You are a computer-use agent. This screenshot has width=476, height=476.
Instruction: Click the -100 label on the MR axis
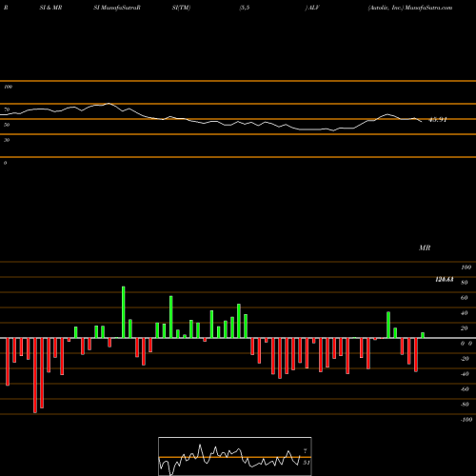(466, 420)
